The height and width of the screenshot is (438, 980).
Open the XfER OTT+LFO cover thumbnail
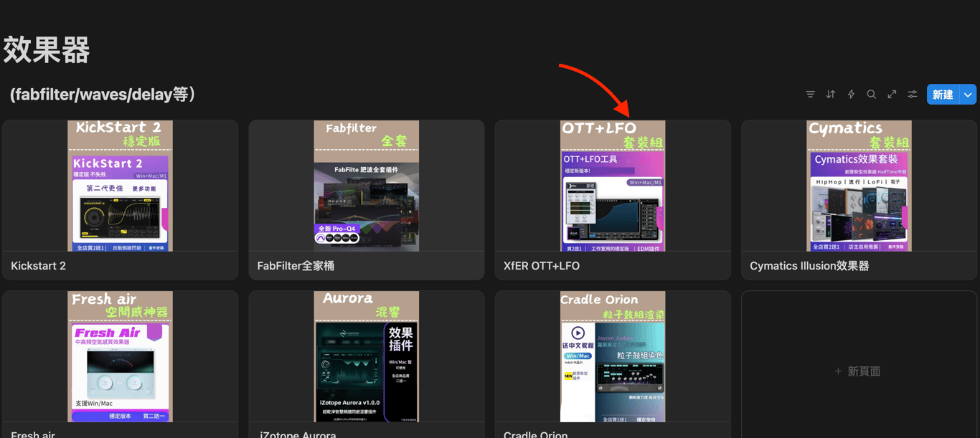point(613,186)
